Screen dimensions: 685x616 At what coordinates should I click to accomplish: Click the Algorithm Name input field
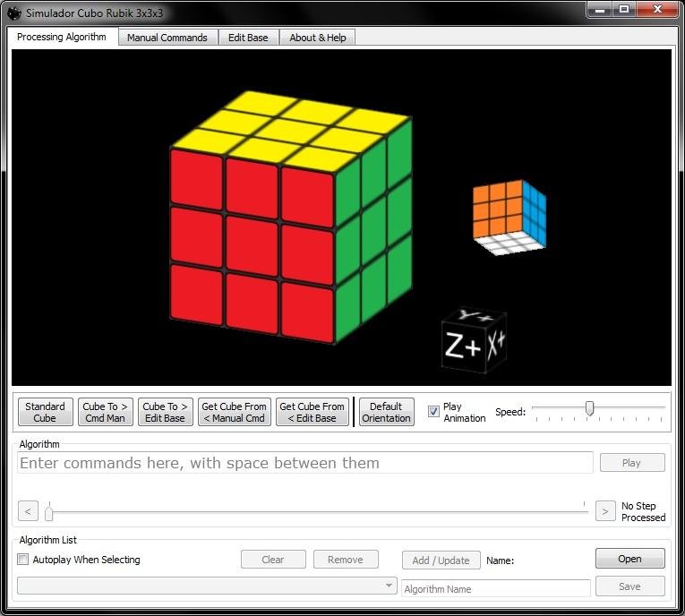click(x=496, y=589)
